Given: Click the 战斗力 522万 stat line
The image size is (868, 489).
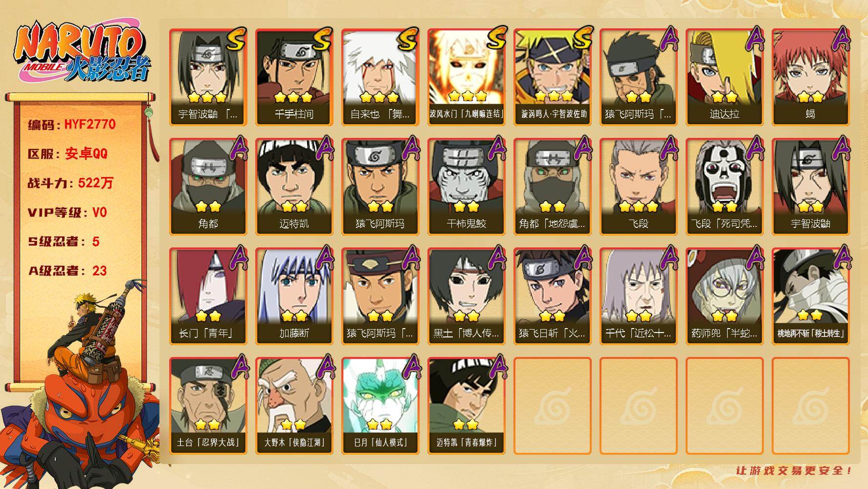Looking at the screenshot, I should (x=70, y=183).
